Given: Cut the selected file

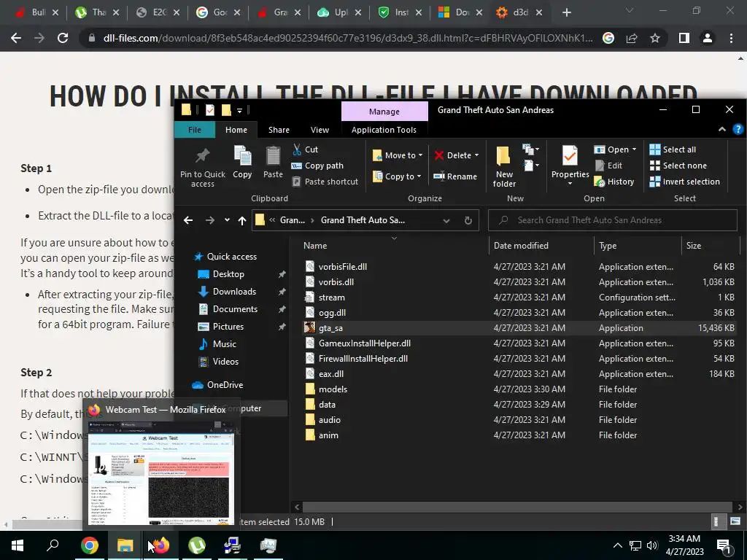Looking at the screenshot, I should tap(305, 149).
